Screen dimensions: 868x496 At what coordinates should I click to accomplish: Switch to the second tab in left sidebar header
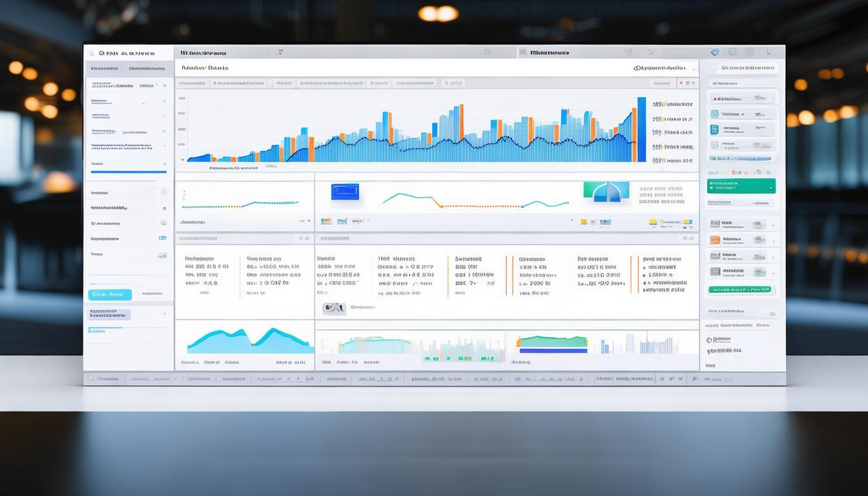click(x=148, y=68)
